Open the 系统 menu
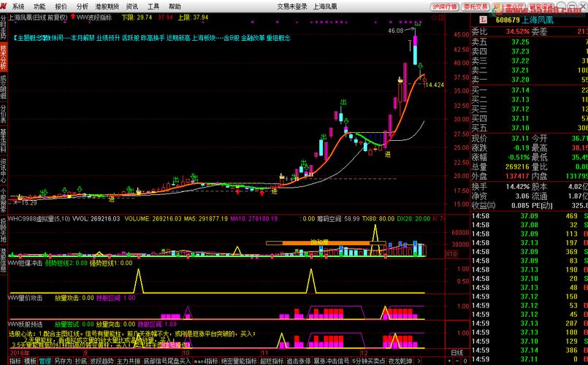The image size is (588, 365). pos(18,6)
